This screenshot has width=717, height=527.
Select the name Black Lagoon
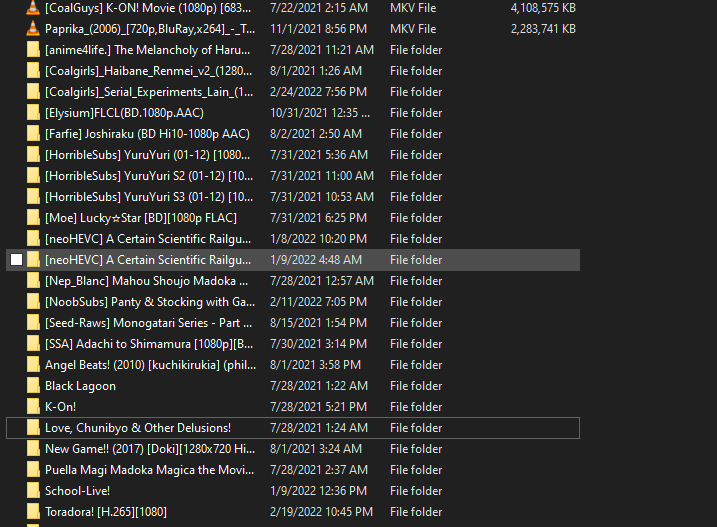80,386
